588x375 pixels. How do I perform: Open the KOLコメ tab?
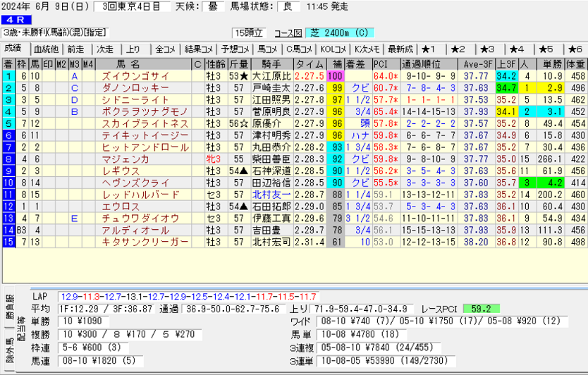pos(333,49)
